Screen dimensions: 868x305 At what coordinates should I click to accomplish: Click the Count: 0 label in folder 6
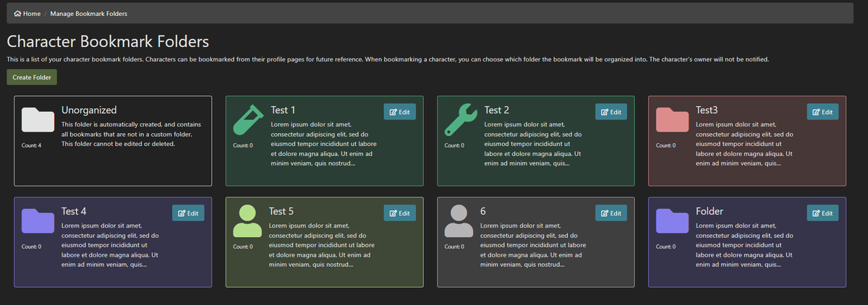454,246
